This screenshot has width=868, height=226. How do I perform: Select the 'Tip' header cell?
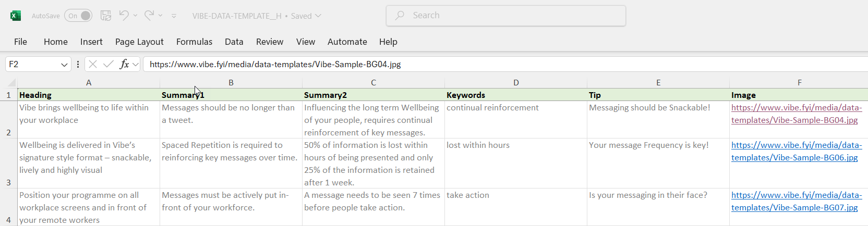coord(658,95)
